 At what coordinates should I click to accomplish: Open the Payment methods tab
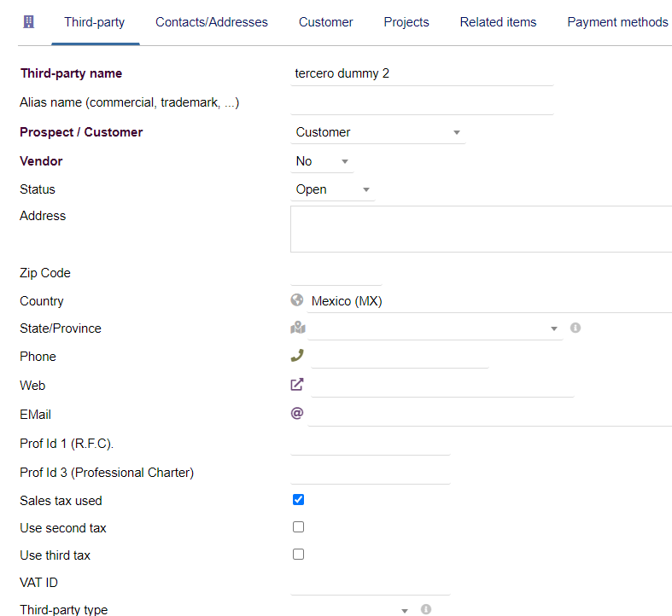click(617, 22)
